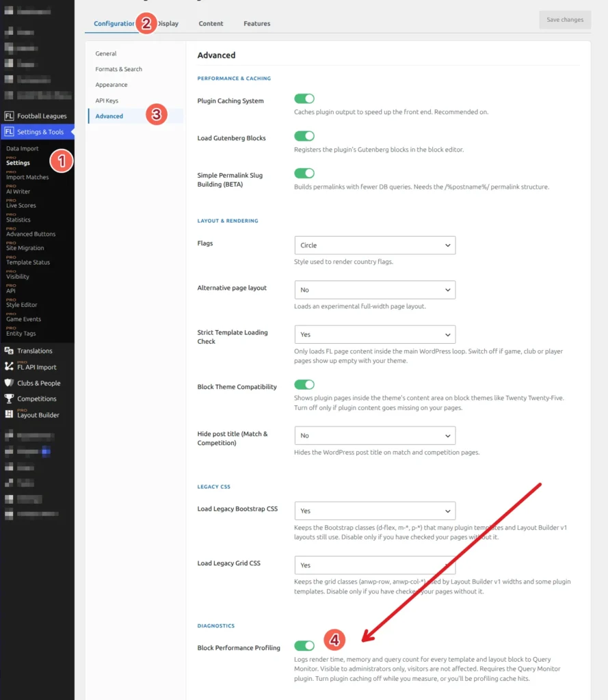608x700 pixels.
Task: Open the Football Leagues menu icon
Action: click(9, 116)
